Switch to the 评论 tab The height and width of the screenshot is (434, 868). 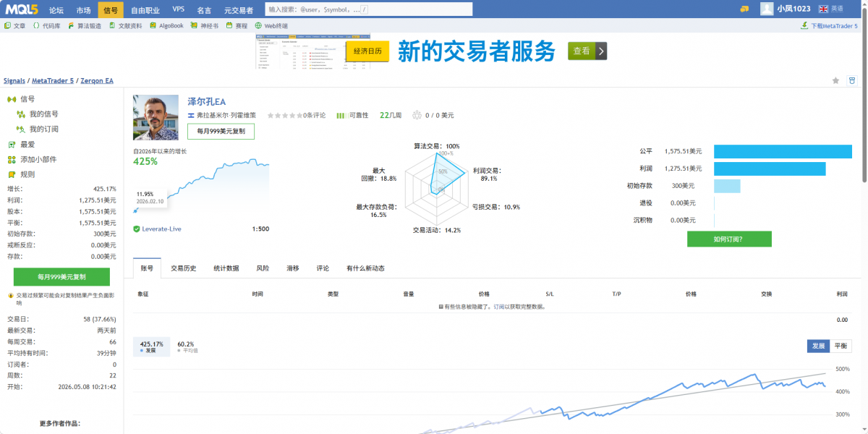[x=323, y=268]
